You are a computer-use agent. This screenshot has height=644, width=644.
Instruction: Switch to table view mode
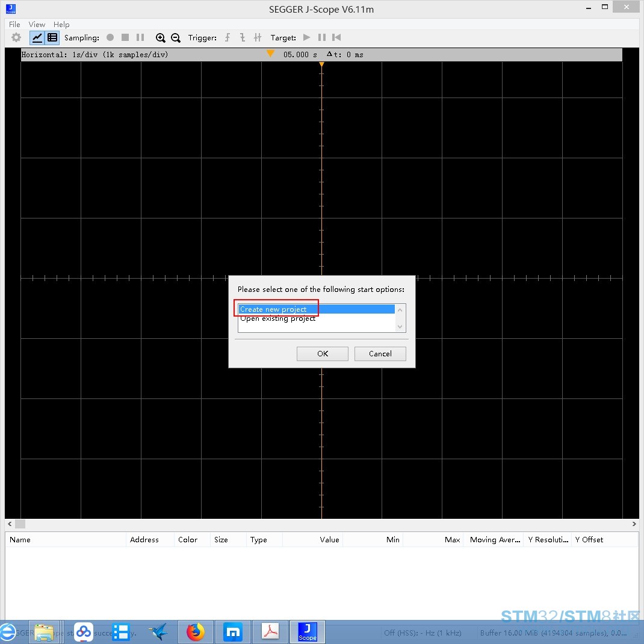point(52,38)
